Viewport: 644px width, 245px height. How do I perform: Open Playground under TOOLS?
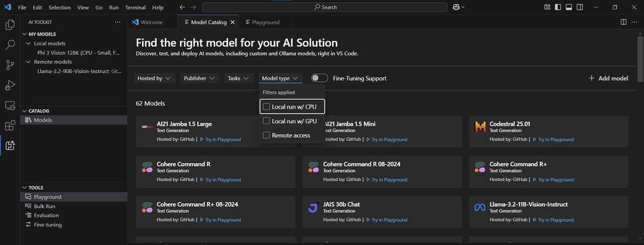point(74,197)
